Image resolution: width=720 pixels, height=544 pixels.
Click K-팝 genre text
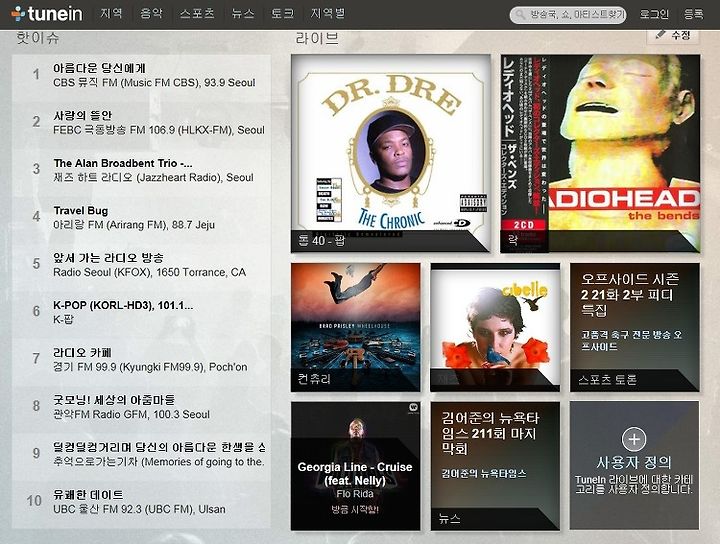click(x=63, y=320)
